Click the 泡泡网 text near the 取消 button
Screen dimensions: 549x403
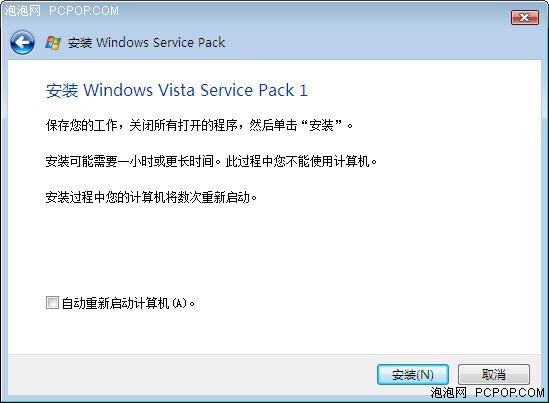pos(449,392)
